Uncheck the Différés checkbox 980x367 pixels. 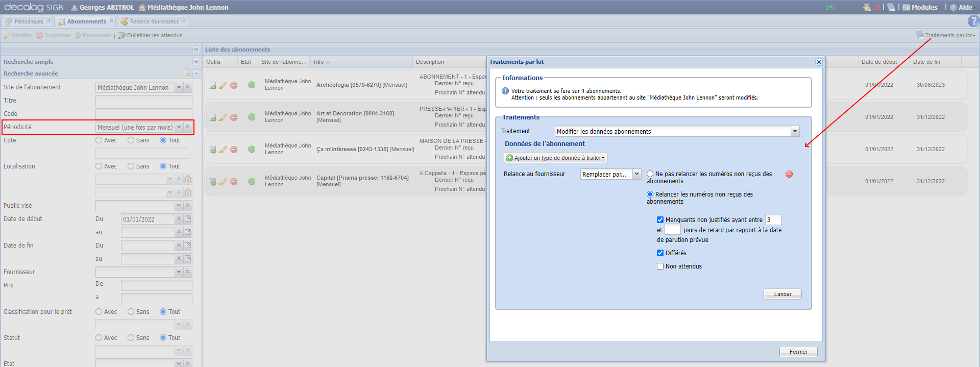tap(660, 253)
